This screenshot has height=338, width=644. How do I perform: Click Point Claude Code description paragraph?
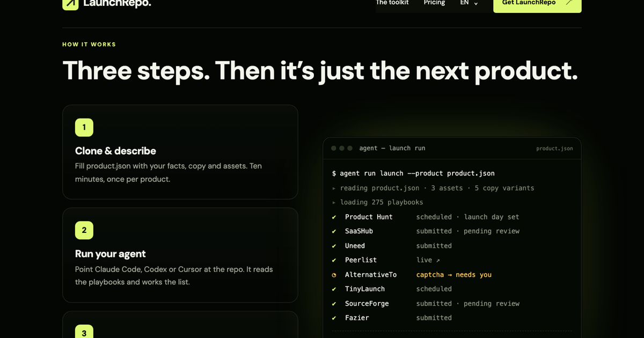click(x=174, y=275)
